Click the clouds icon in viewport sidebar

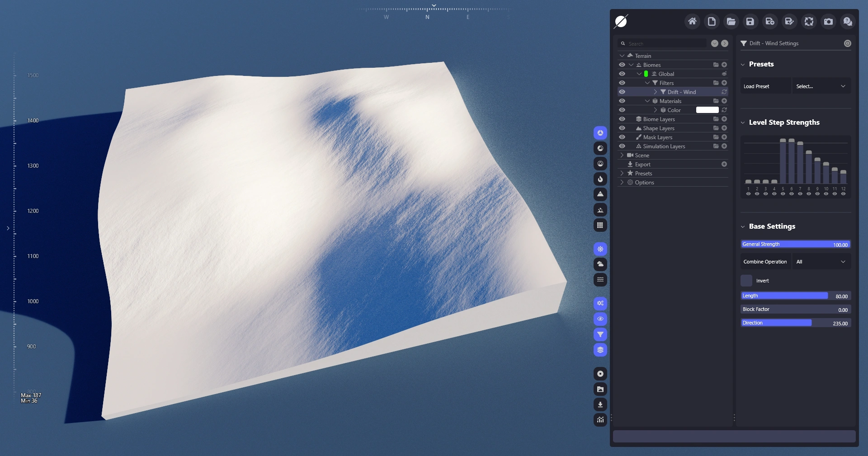point(600,264)
